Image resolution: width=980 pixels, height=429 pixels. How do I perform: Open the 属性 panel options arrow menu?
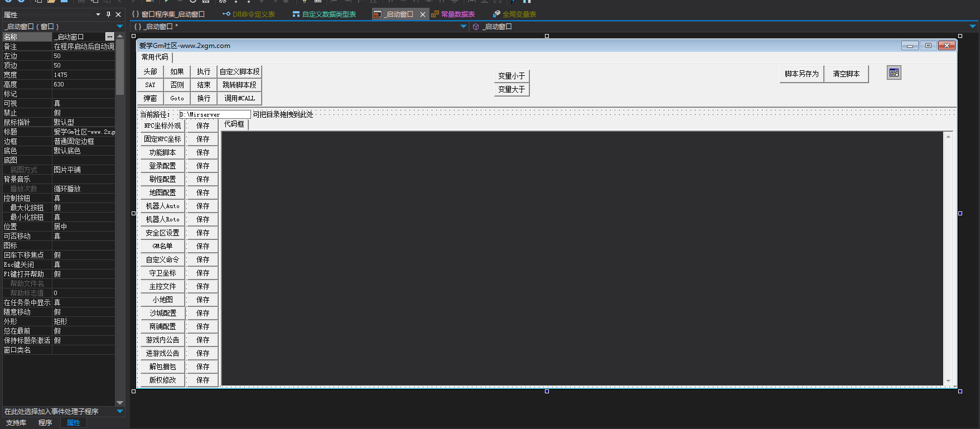[x=98, y=15]
